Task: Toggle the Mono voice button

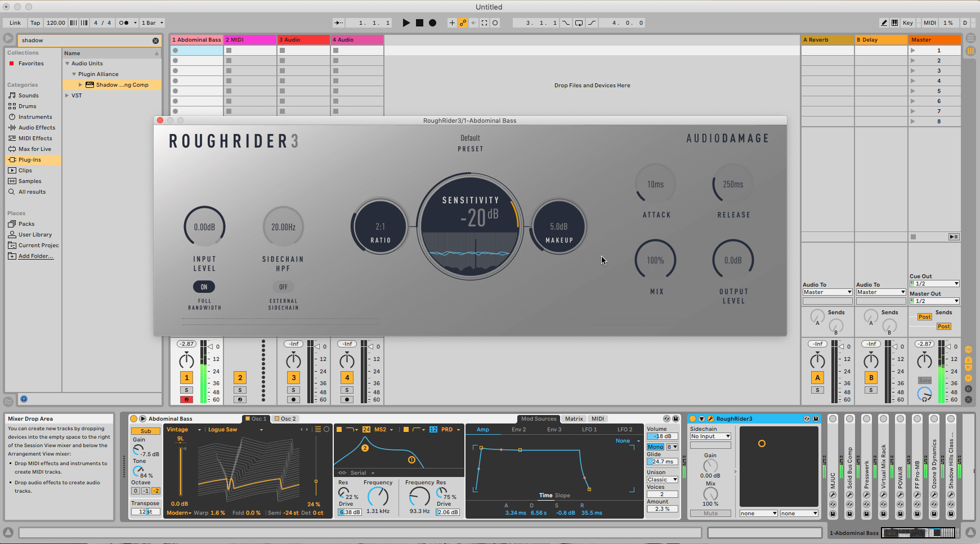Action: [655, 447]
